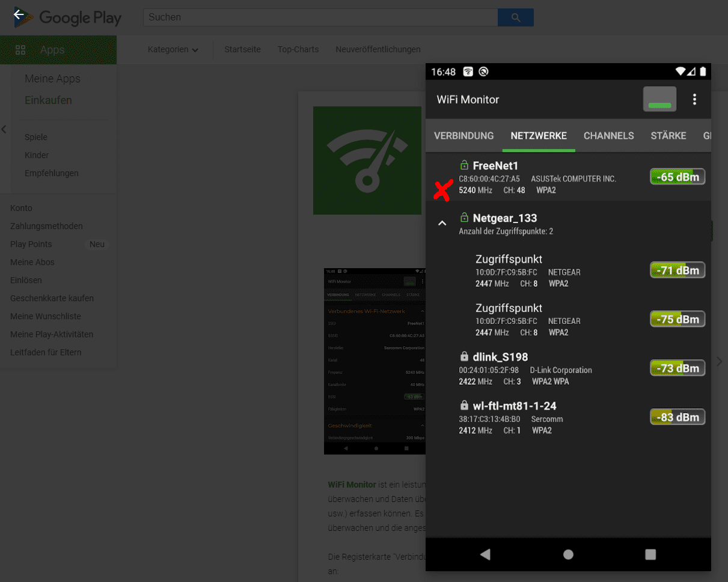This screenshot has height=582, width=728.
Task: Open Konto in the sidebar
Action: pyautogui.click(x=21, y=208)
